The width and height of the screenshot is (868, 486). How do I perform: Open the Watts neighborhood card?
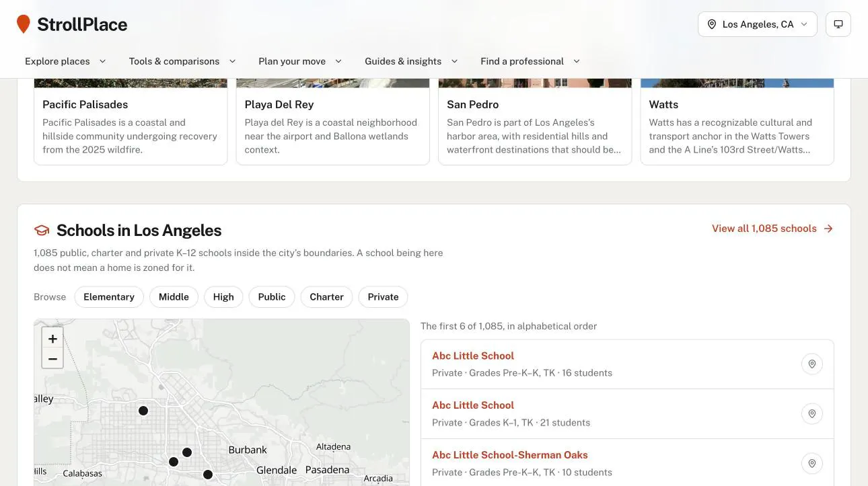pyautogui.click(x=737, y=122)
